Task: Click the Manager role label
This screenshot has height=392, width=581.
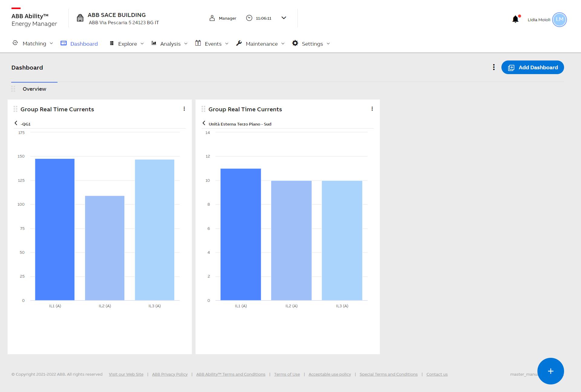Action: coord(228,18)
